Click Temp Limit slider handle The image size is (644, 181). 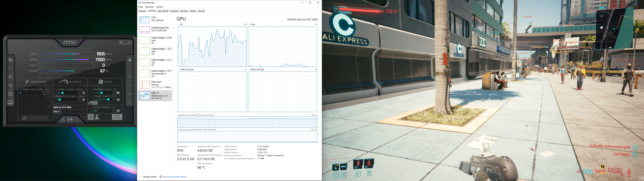[x=108, y=100]
